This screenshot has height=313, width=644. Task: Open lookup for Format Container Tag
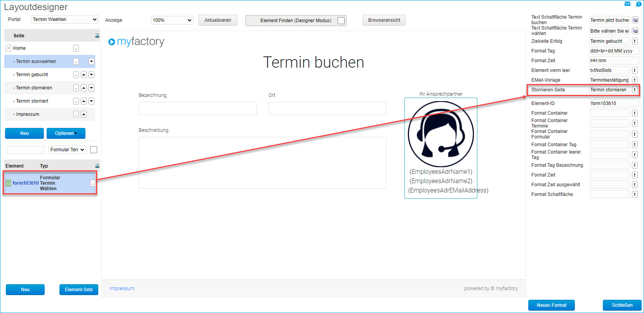click(635, 145)
